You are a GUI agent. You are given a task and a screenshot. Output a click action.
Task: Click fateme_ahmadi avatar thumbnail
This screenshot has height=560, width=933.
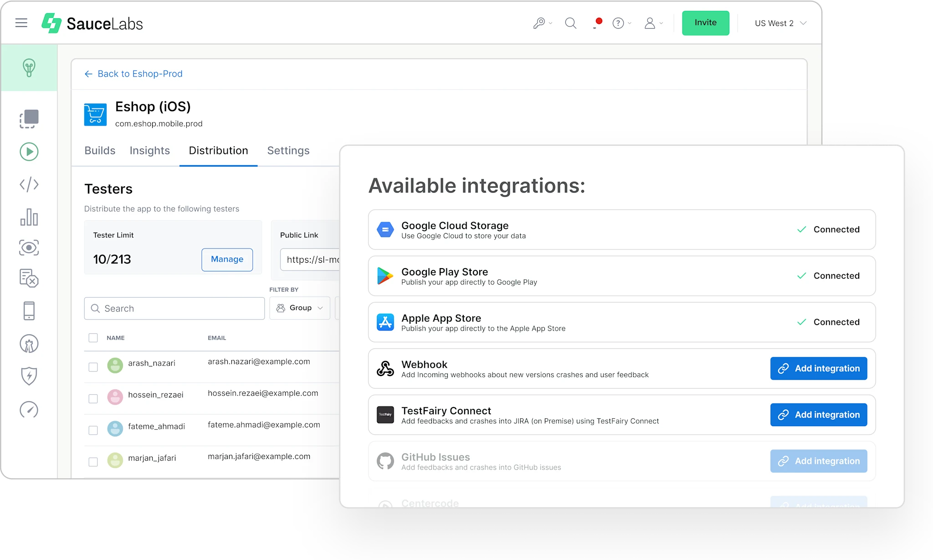(x=115, y=429)
